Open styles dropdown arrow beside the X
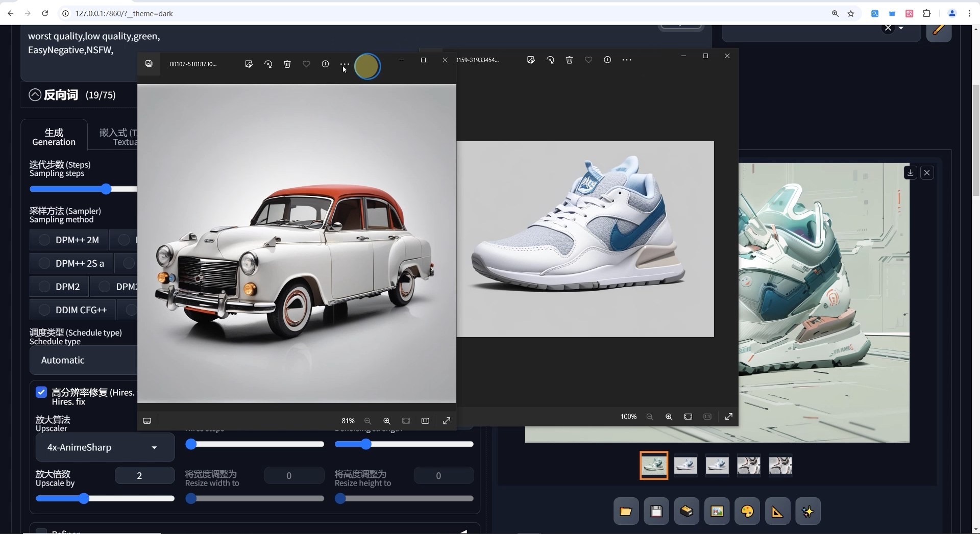980x534 pixels. click(x=901, y=28)
